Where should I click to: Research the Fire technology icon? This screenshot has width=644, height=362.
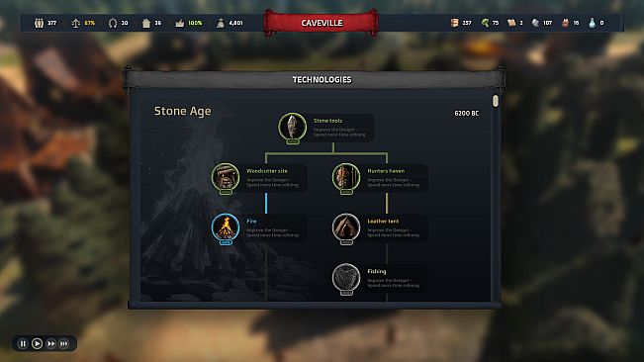pyautogui.click(x=226, y=226)
